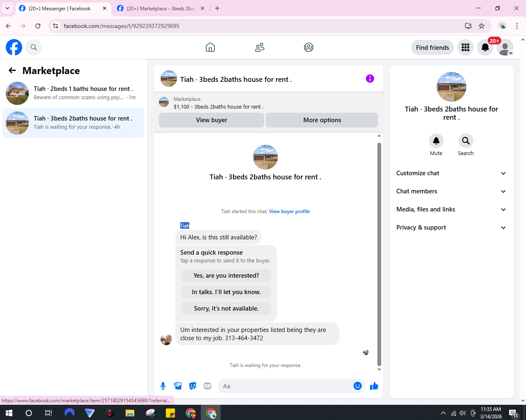The height and width of the screenshot is (420, 526).
Task: Send quick response "Yes, are you interested?"
Action: tap(226, 276)
